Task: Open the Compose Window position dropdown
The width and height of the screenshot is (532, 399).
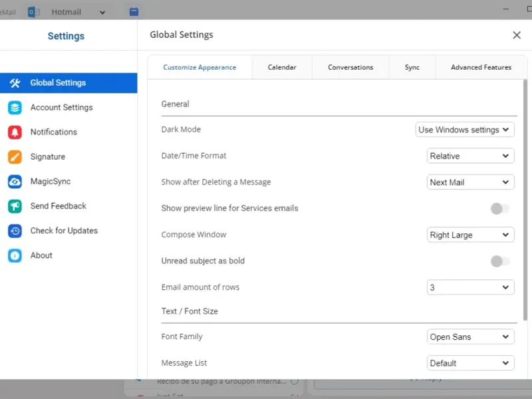Action: coord(470,235)
